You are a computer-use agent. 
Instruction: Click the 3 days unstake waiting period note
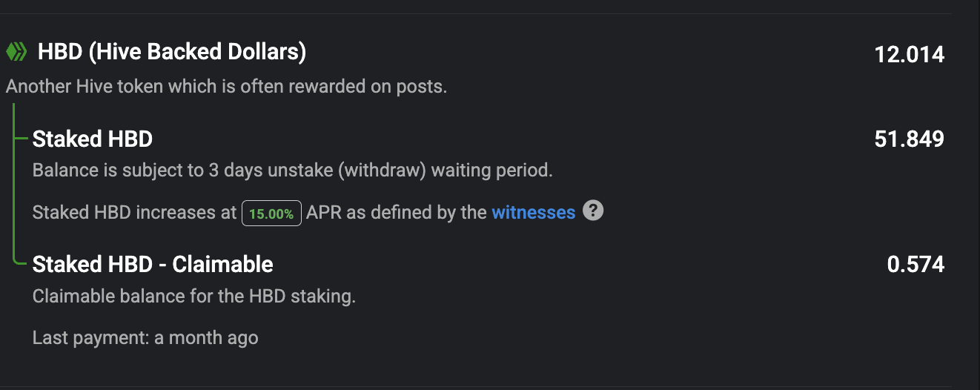293,171
